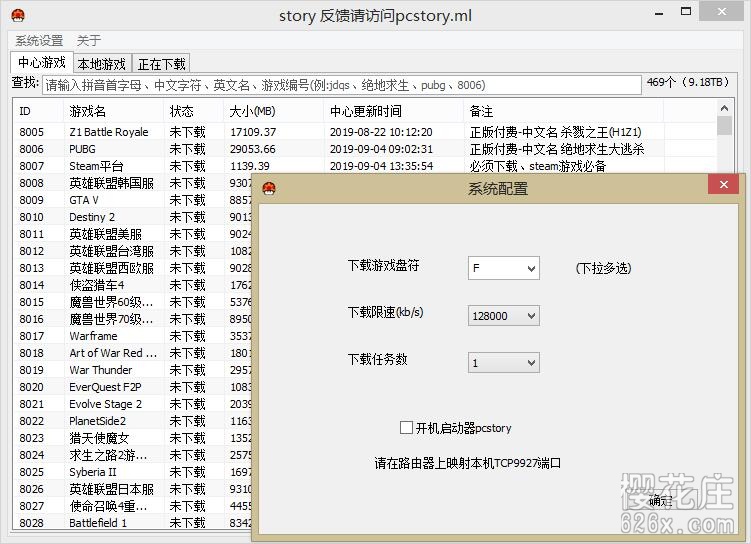Select the Warframe row
Screen dimensions: 751x544
click(133, 336)
